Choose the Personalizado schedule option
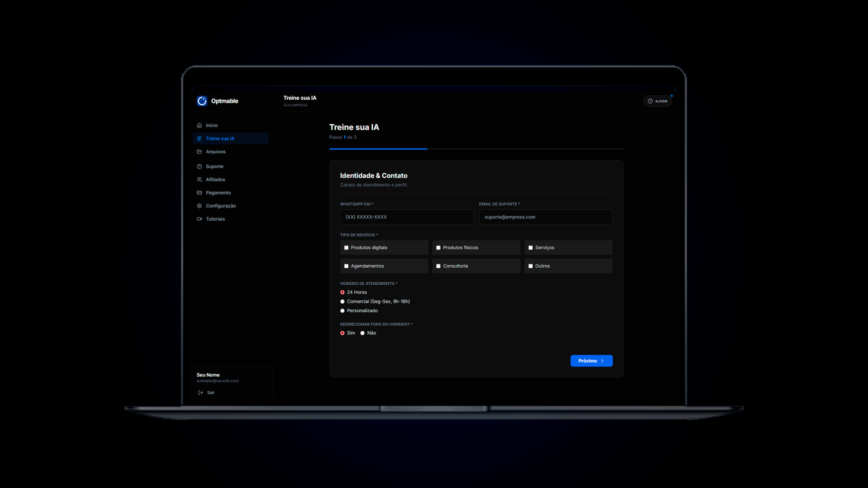This screenshot has height=488, width=868. (342, 311)
